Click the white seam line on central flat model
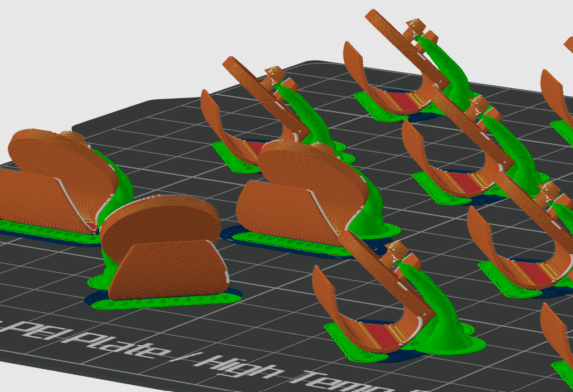 pos(327,210)
